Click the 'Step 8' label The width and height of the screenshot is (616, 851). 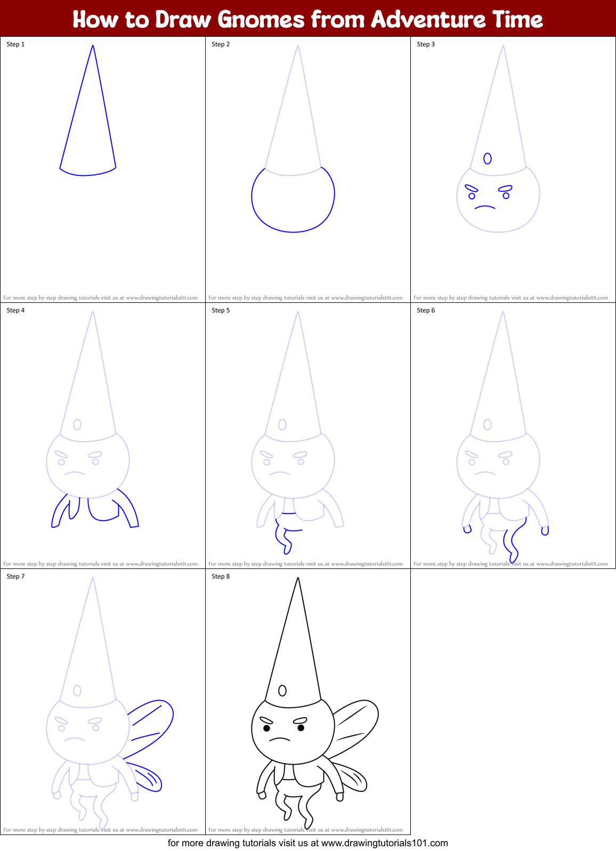click(x=221, y=576)
